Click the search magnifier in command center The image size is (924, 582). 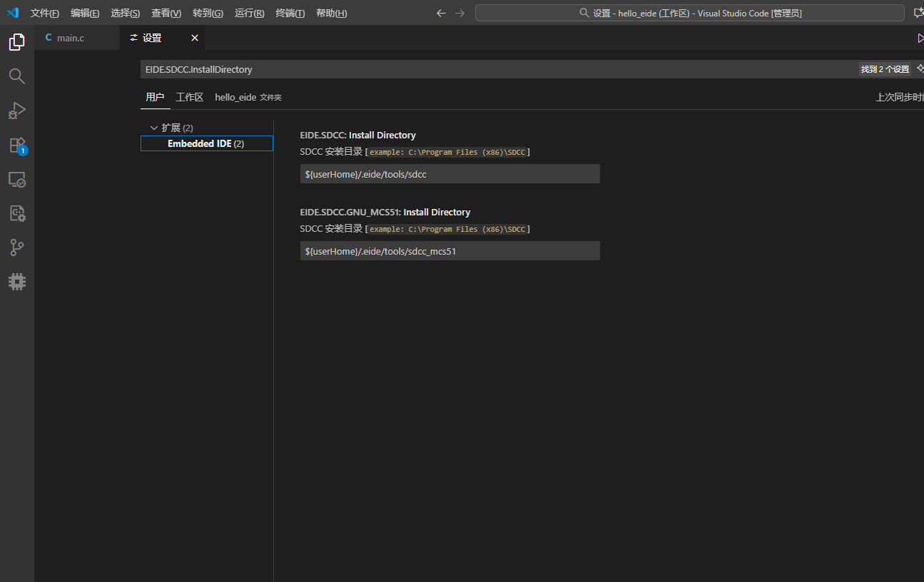click(584, 13)
